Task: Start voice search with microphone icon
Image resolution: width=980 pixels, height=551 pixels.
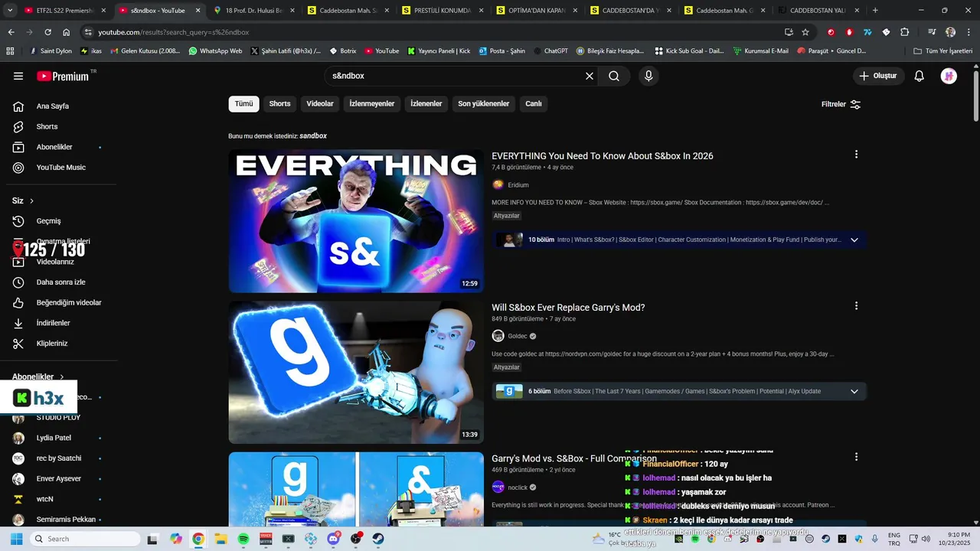Action: click(x=648, y=76)
